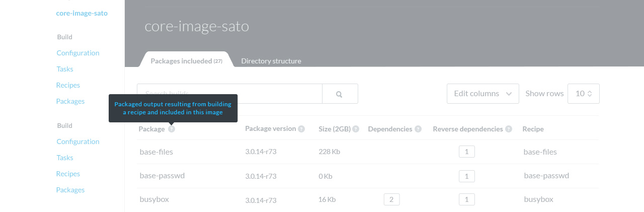644x212 pixels.
Task: Open the Edit columns dropdown
Action: [482, 94]
